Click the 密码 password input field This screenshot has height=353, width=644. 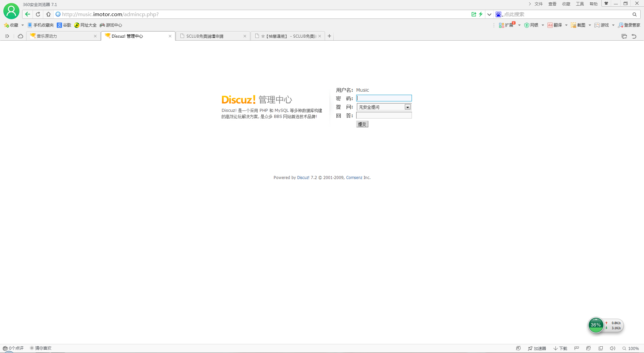384,98
